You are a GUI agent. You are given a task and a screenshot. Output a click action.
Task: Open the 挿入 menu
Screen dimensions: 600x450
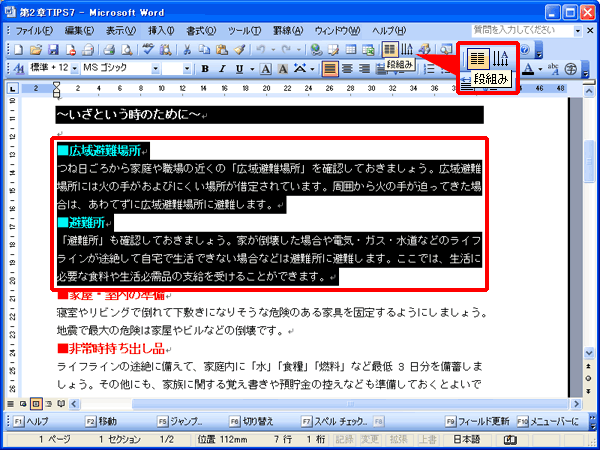(161, 31)
